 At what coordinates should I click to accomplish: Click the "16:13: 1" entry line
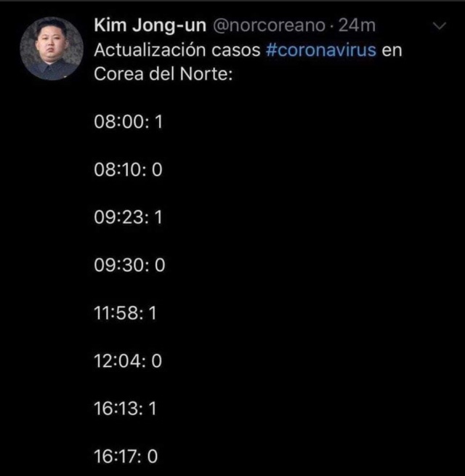pos(126,409)
